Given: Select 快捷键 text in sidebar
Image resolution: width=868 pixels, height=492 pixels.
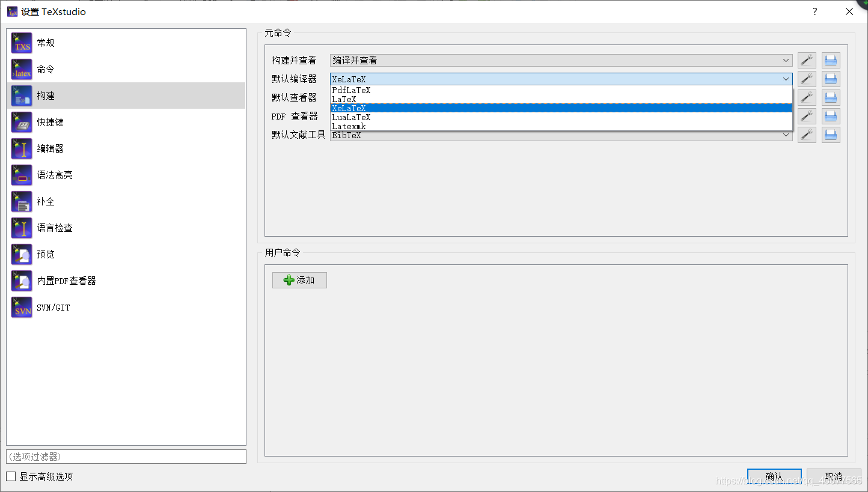Looking at the screenshot, I should (x=50, y=123).
